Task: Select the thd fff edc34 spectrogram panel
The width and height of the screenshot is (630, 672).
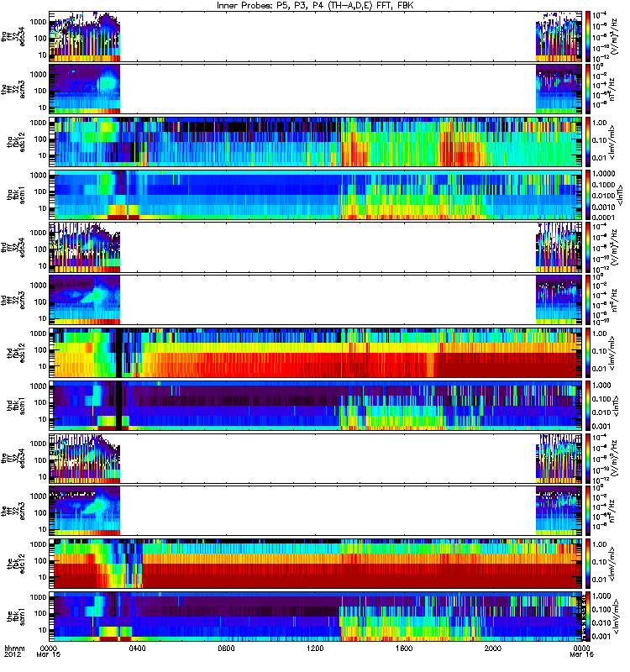Action: tap(316, 247)
